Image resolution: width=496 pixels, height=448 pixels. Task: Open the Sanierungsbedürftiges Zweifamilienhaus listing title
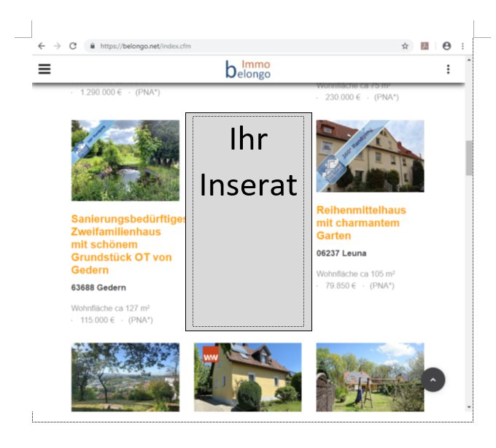128,244
